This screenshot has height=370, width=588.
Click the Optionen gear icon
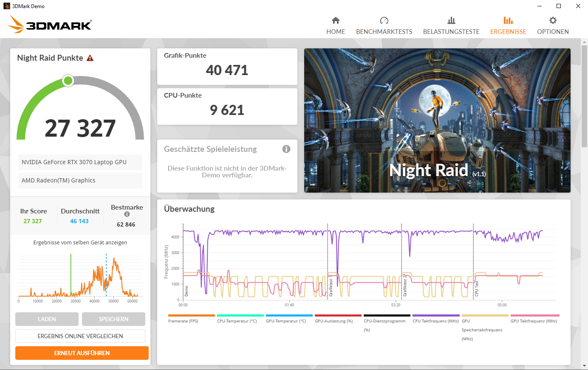tap(553, 20)
